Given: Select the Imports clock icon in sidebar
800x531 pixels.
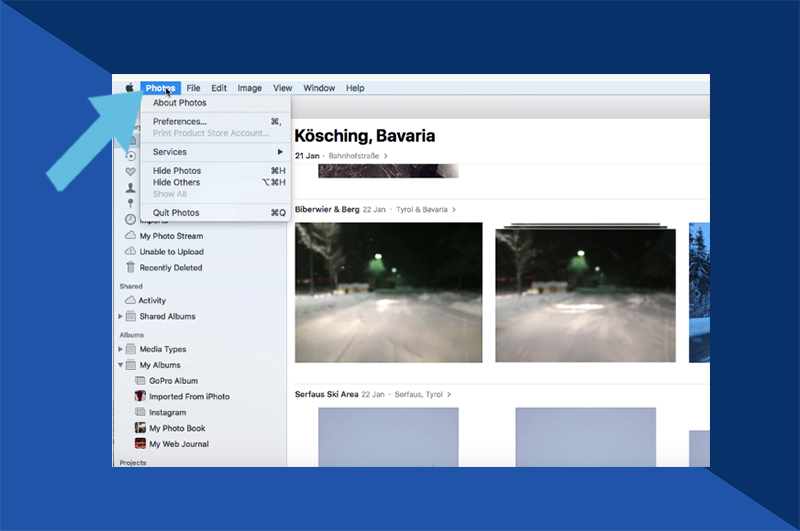Looking at the screenshot, I should click(x=131, y=219).
